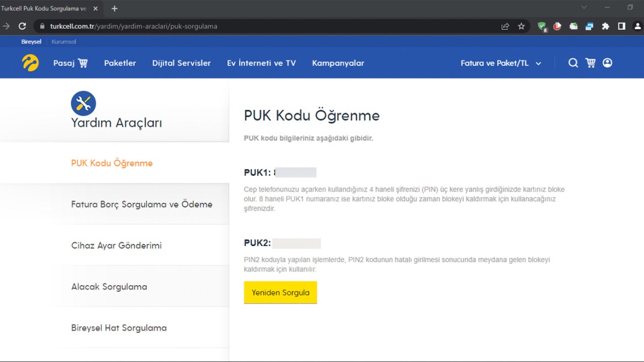Switch to the Kurumsal tab
Viewport: 644px width, 362px height.
point(63,41)
